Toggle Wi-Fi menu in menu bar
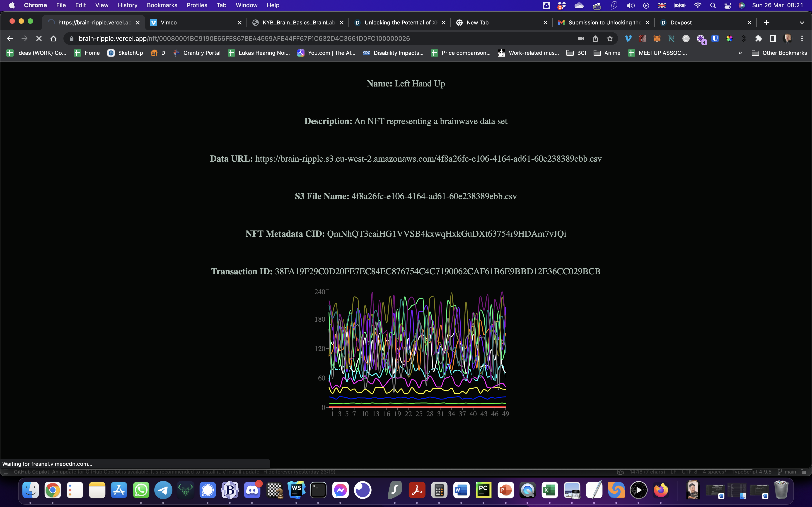Image resolution: width=812 pixels, height=507 pixels. click(x=698, y=5)
